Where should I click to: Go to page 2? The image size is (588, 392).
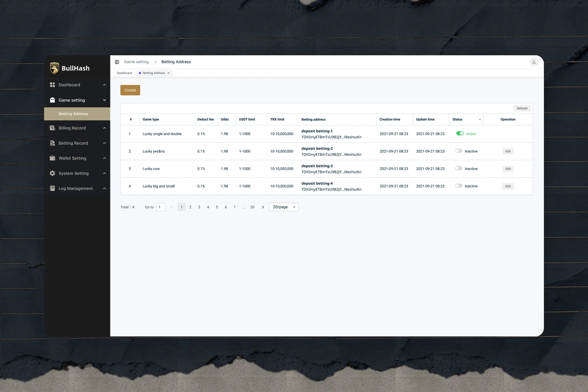[190, 207]
